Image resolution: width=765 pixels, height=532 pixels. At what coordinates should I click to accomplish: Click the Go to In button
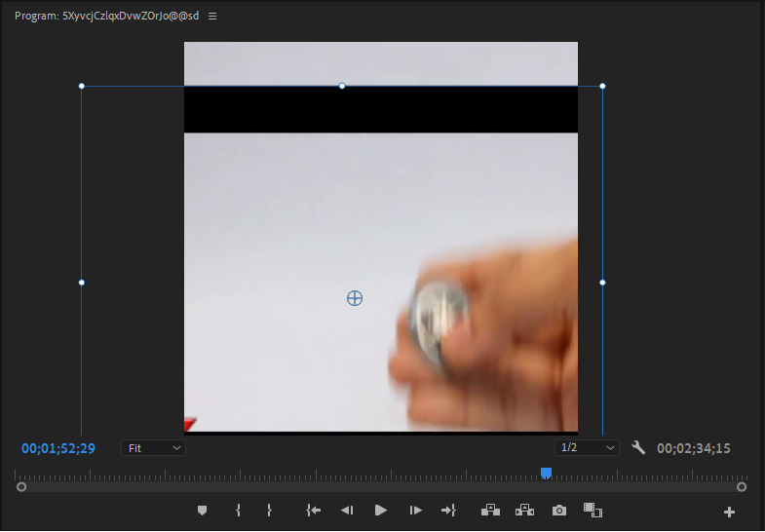coord(313,511)
